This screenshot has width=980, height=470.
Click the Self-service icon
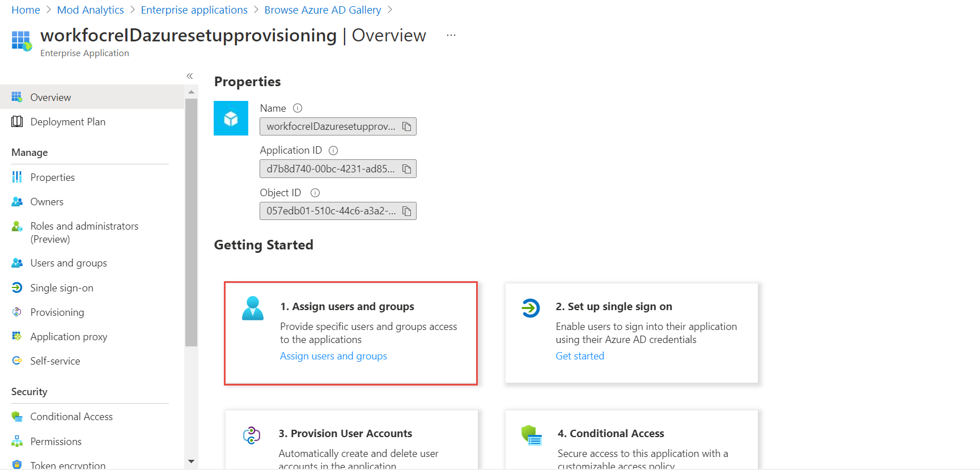[17, 361]
